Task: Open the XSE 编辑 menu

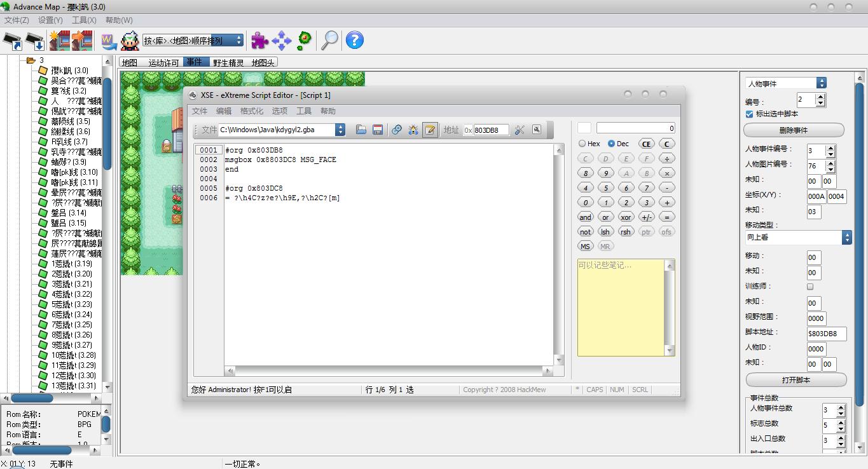Action: tap(224, 111)
